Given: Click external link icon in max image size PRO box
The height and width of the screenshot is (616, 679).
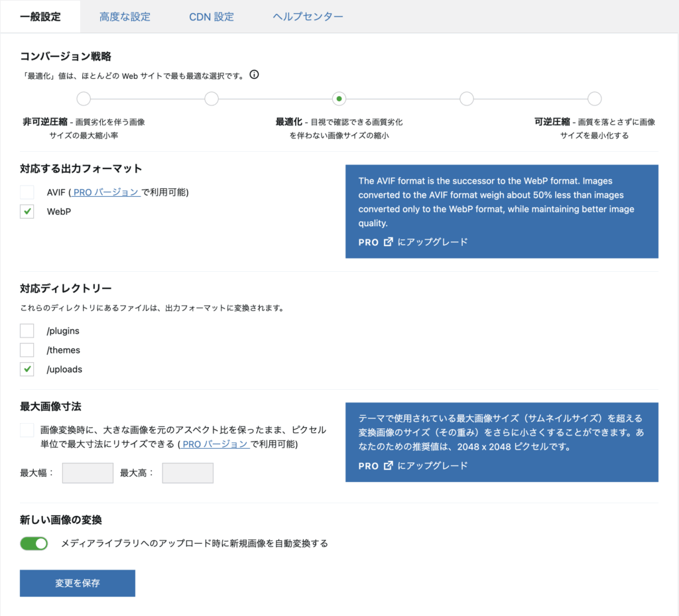Looking at the screenshot, I should (389, 465).
